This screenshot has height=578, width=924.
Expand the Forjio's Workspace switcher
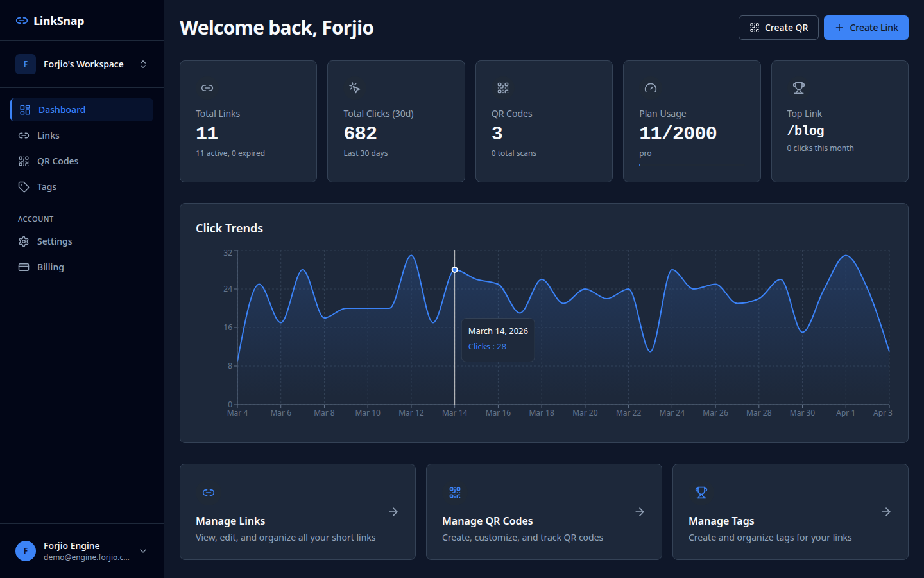click(x=143, y=64)
